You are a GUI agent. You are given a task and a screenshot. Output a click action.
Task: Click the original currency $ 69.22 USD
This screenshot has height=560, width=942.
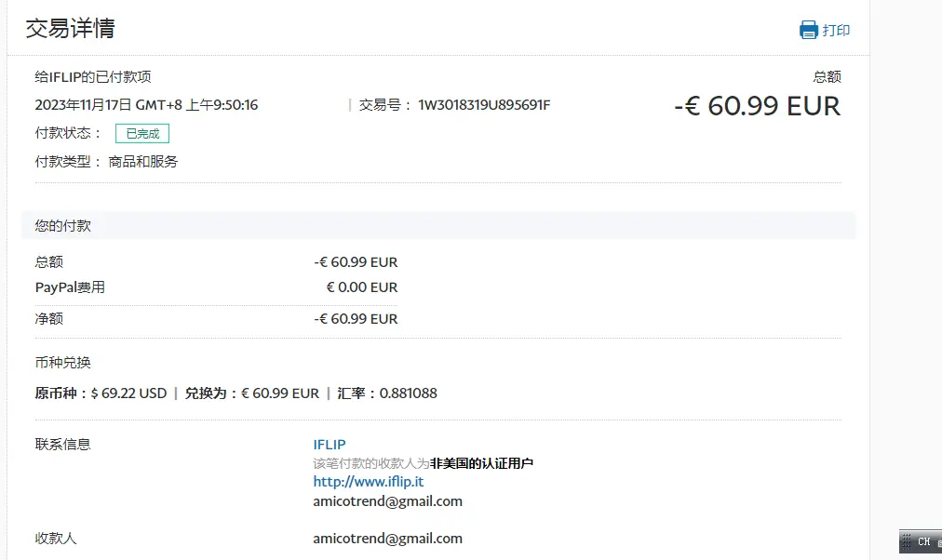pos(128,393)
